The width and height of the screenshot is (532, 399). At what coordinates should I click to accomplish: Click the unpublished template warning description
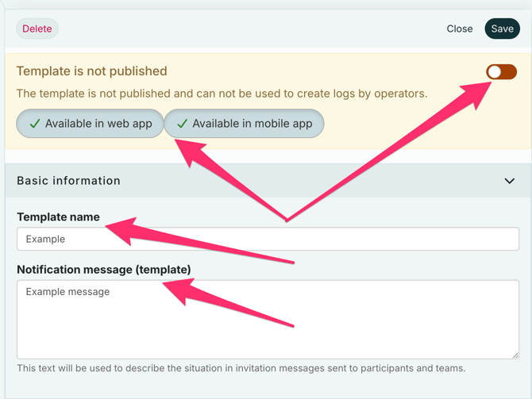click(222, 94)
